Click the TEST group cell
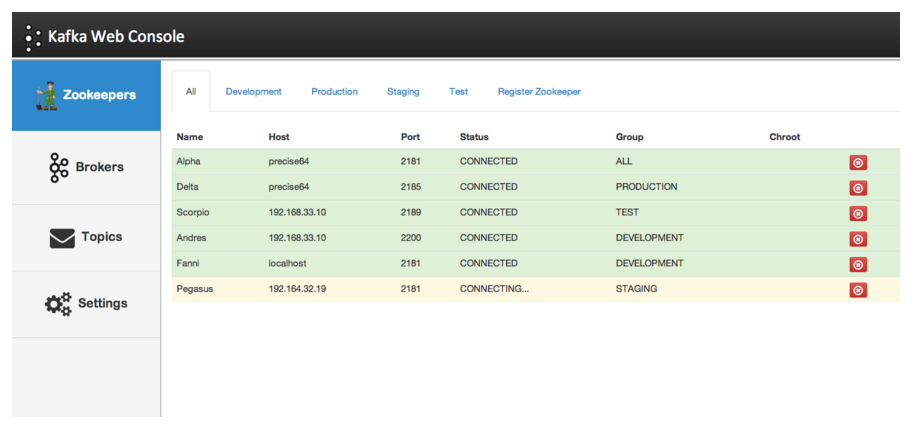This screenshot has width=921, height=430. click(x=627, y=213)
